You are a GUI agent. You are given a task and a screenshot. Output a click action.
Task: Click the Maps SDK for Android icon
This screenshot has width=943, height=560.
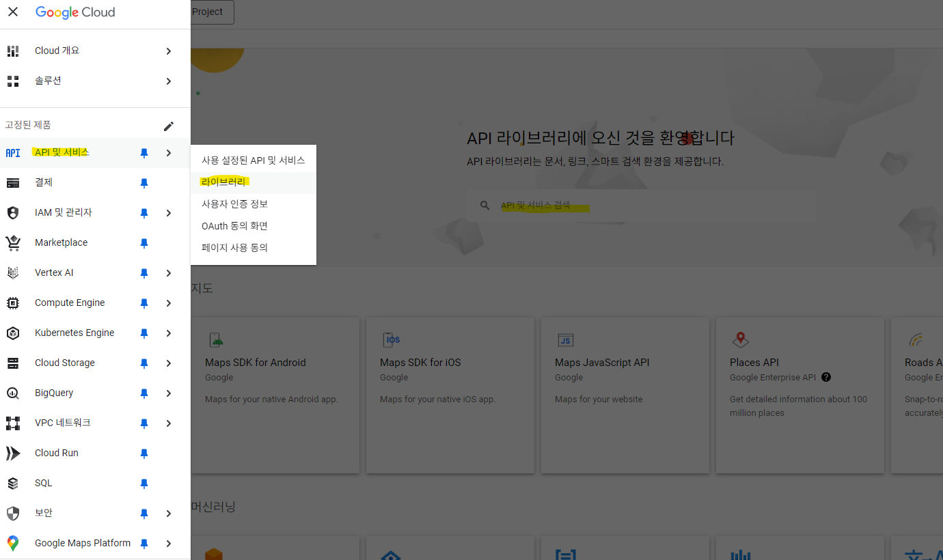217,339
